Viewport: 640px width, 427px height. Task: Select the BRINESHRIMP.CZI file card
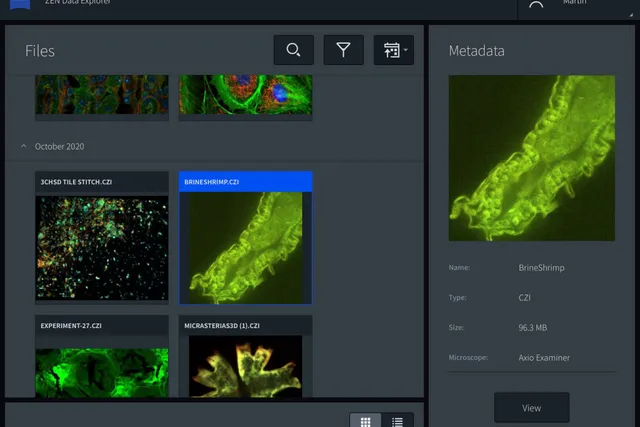[x=245, y=238]
